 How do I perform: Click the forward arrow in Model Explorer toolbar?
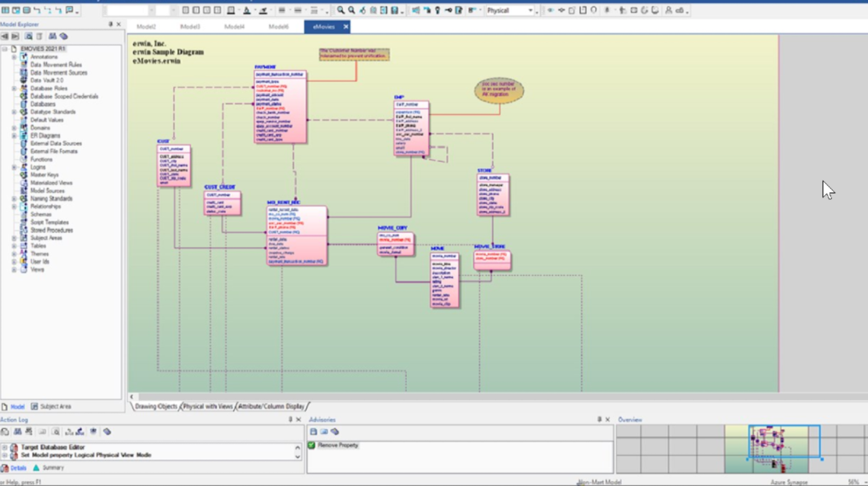(15, 36)
